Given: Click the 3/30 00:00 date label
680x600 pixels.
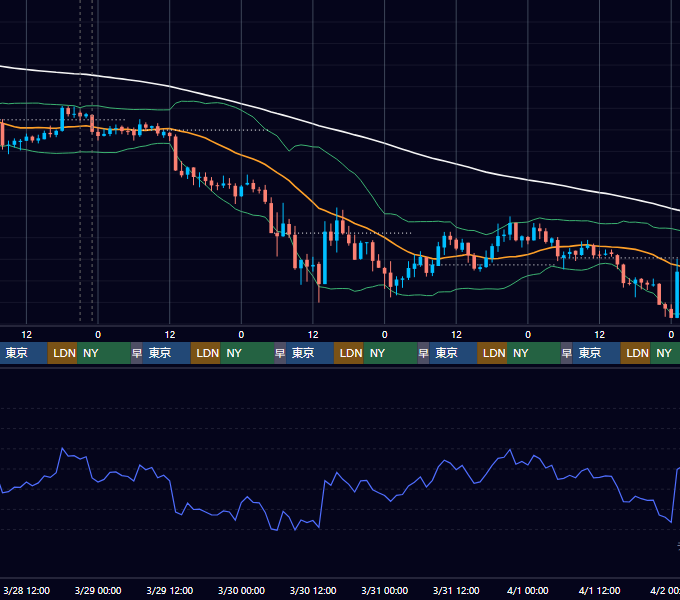Looking at the screenshot, I should pyautogui.click(x=241, y=590).
